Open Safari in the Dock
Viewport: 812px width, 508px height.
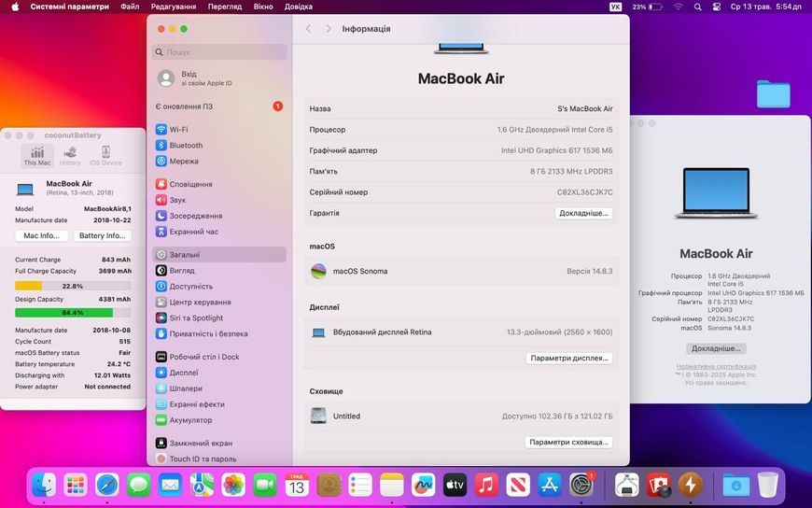107,486
